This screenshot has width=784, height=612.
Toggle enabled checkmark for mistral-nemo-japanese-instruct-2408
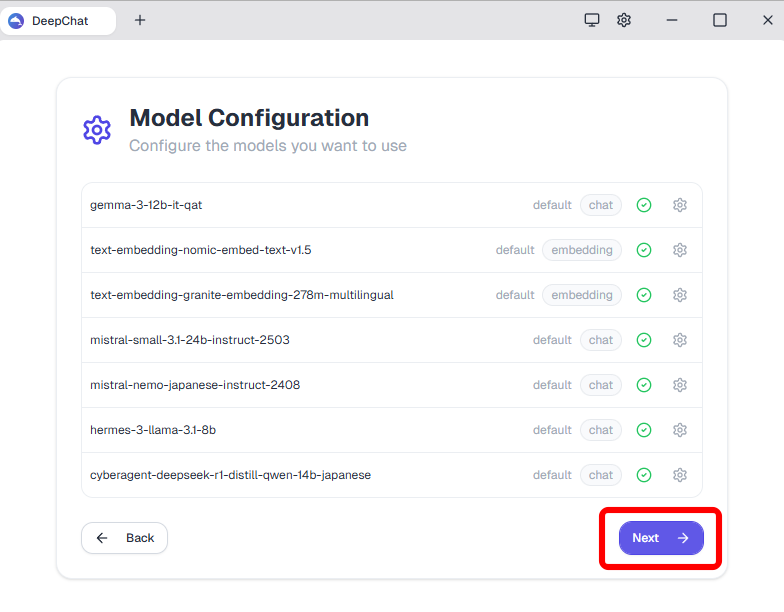644,385
